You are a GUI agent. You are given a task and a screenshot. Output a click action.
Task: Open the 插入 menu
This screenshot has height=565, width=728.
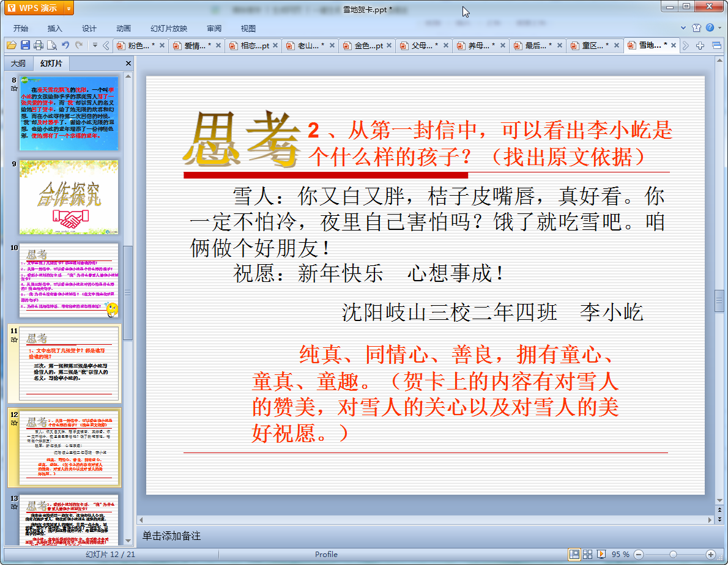55,28
